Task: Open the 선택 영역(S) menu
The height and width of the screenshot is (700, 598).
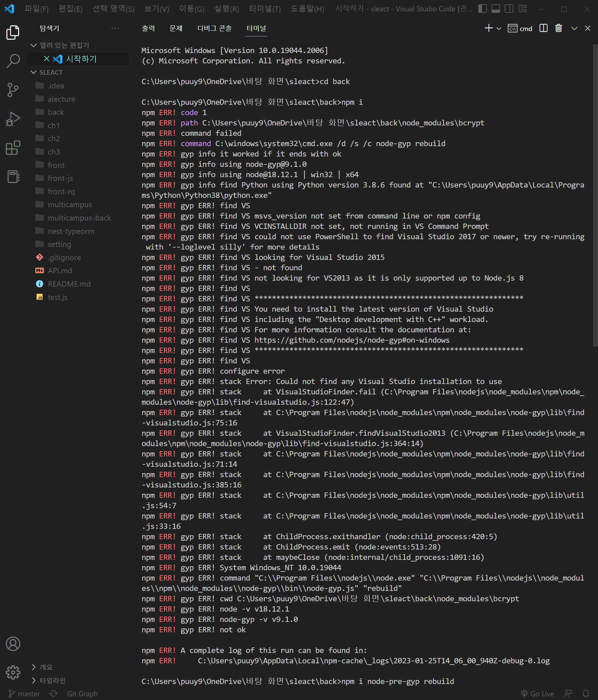Action: pos(113,9)
